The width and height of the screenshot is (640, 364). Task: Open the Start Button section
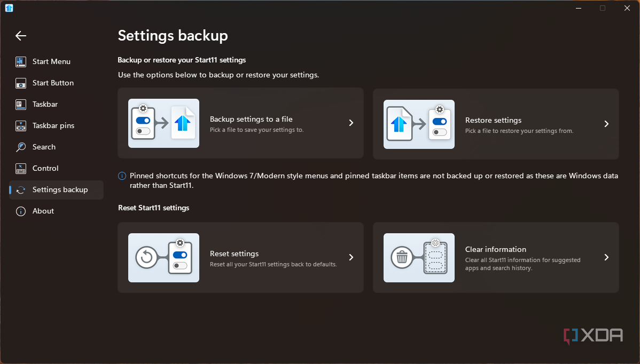[x=56, y=83]
